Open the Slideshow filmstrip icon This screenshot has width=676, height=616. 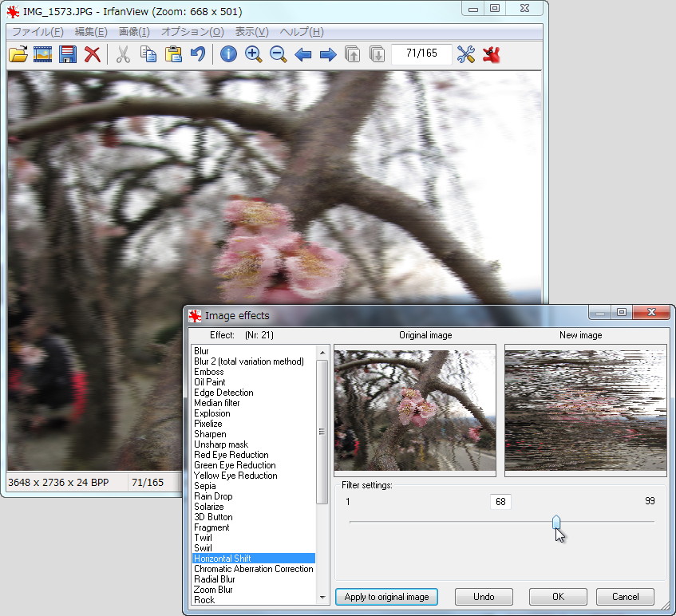coord(42,54)
